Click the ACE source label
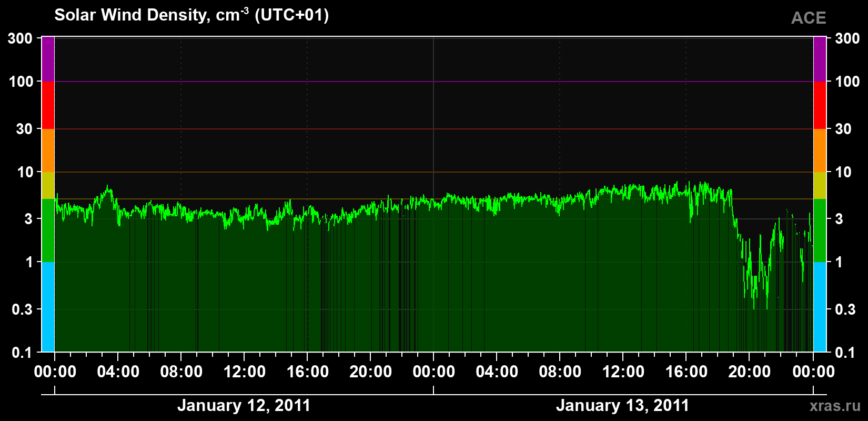Viewport: 868px width, 421px height. point(809,18)
